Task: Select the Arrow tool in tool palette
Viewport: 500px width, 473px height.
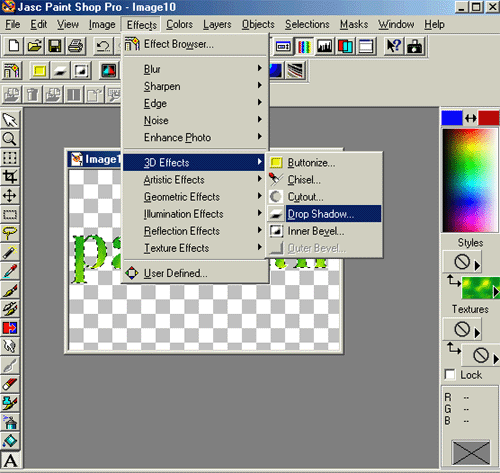Action: [10, 120]
